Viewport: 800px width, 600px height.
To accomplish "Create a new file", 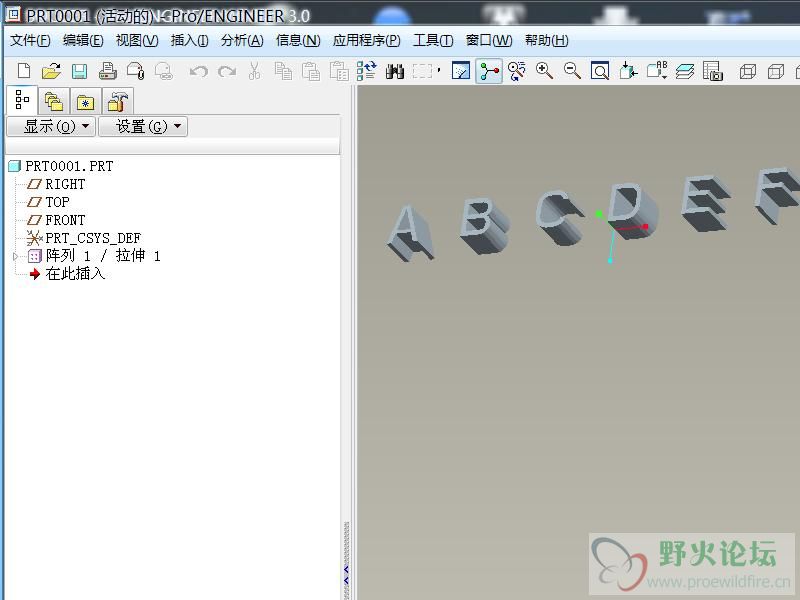I will point(23,71).
